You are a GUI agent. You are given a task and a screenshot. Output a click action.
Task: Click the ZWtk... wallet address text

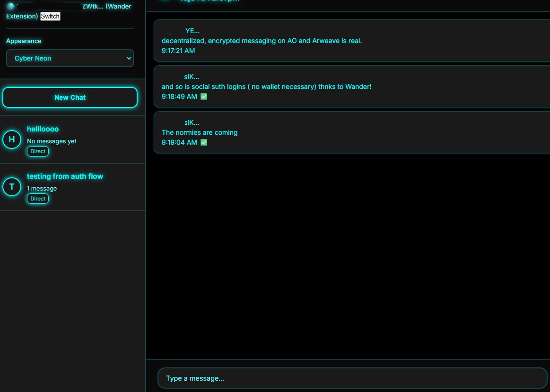tap(93, 6)
